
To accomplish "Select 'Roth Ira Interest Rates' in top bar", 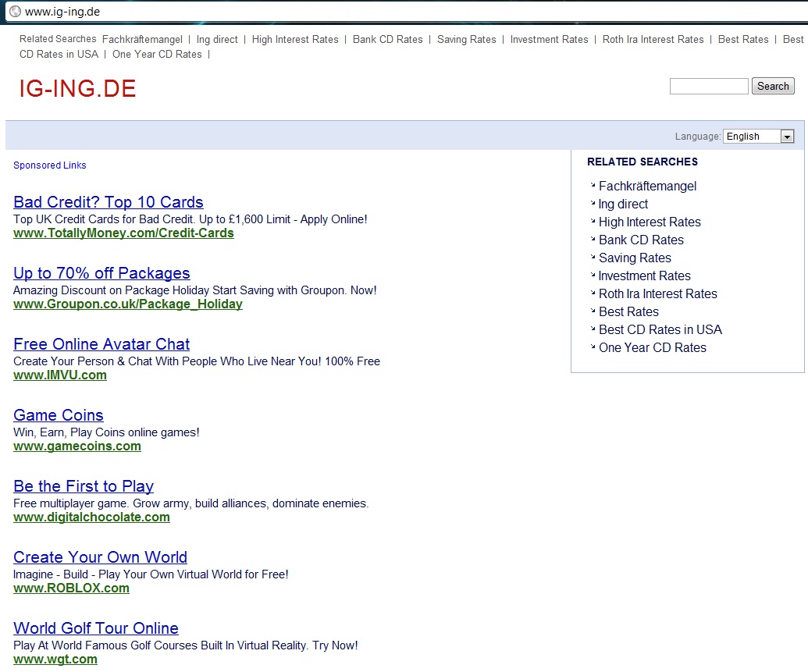I will (x=653, y=40).
